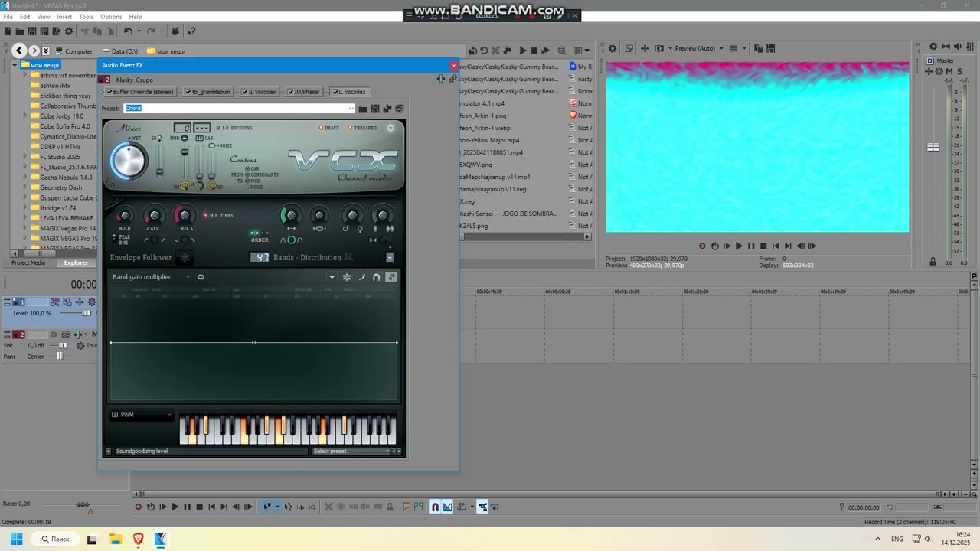Click Explorer back navigation arrow

20,51
